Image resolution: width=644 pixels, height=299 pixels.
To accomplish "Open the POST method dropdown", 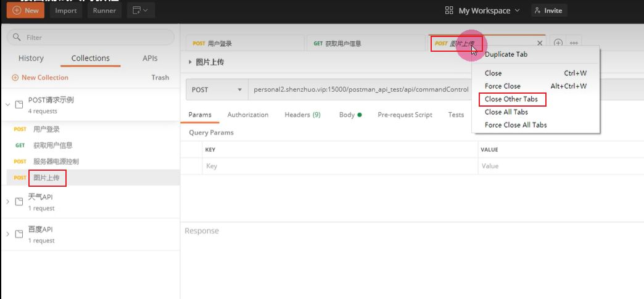I will (216, 90).
